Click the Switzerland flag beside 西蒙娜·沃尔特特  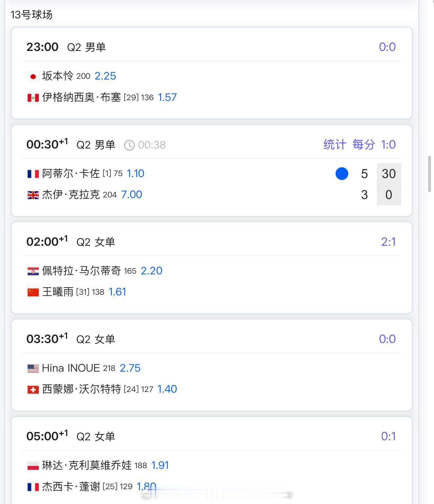click(x=33, y=390)
